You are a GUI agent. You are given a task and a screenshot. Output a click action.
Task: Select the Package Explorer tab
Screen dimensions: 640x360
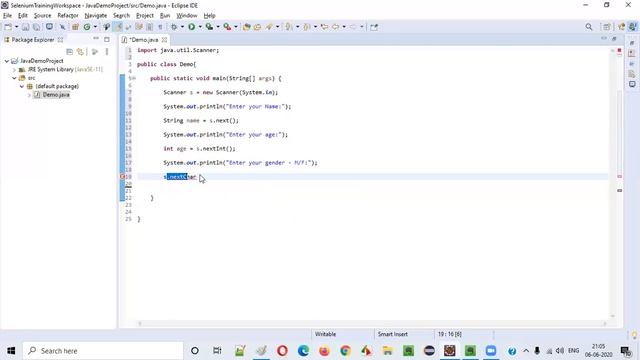33,40
